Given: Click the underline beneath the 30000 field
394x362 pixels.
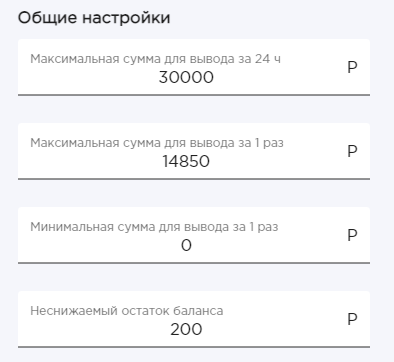Looking at the screenshot, I should click(x=194, y=95).
